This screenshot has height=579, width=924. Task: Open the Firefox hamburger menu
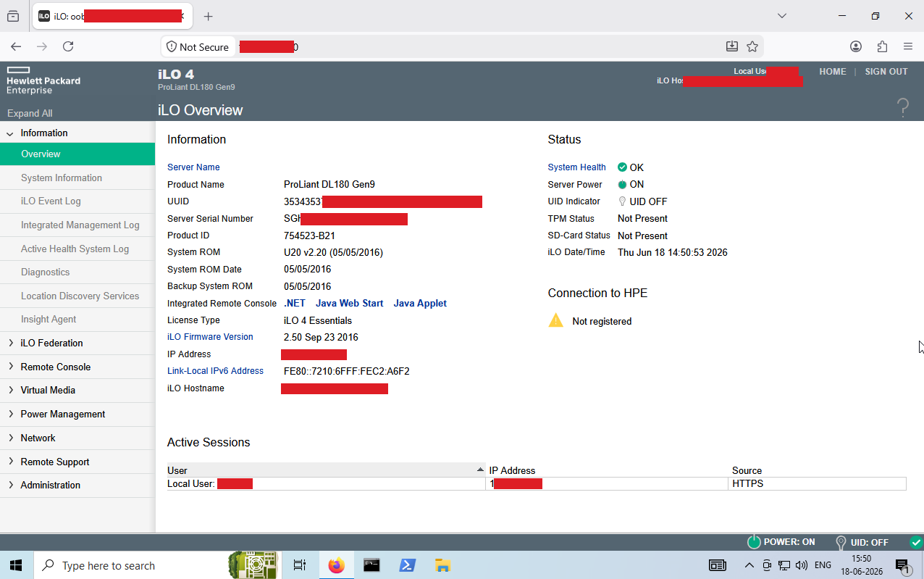908,46
